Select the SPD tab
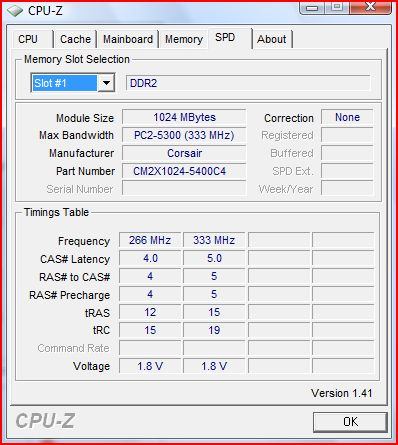Viewport: 398px width, 445px height. (x=230, y=38)
